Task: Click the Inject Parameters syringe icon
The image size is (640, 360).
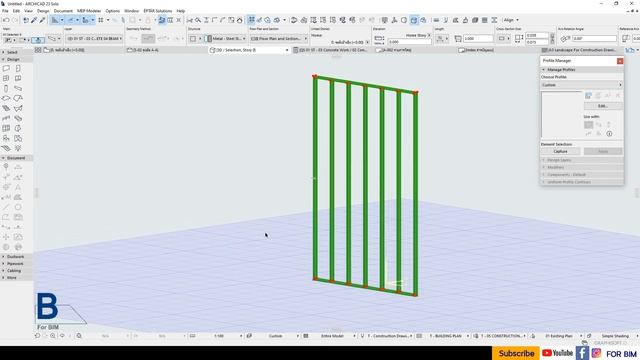Action: point(42,20)
